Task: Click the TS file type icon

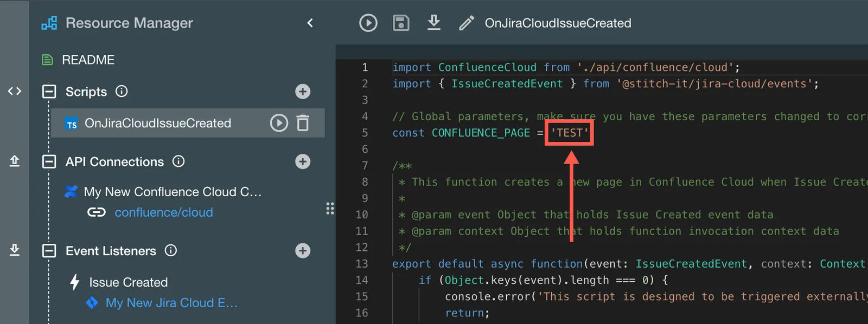Action: tap(72, 124)
